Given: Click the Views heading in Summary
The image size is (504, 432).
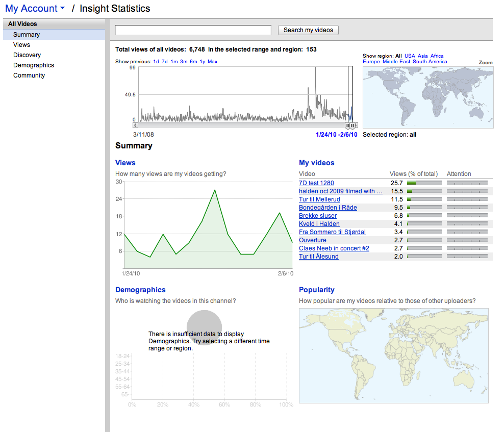Looking at the screenshot, I should tap(125, 163).
